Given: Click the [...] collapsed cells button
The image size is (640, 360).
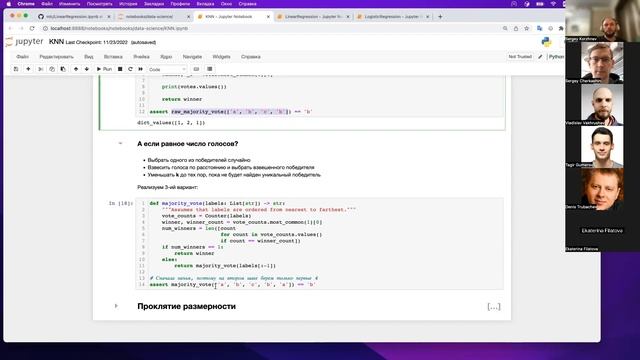Looking at the screenshot, I should click(494, 307).
